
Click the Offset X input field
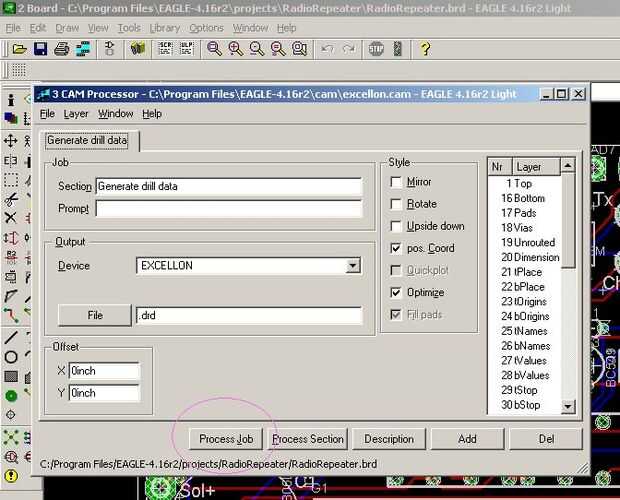[x=104, y=371]
